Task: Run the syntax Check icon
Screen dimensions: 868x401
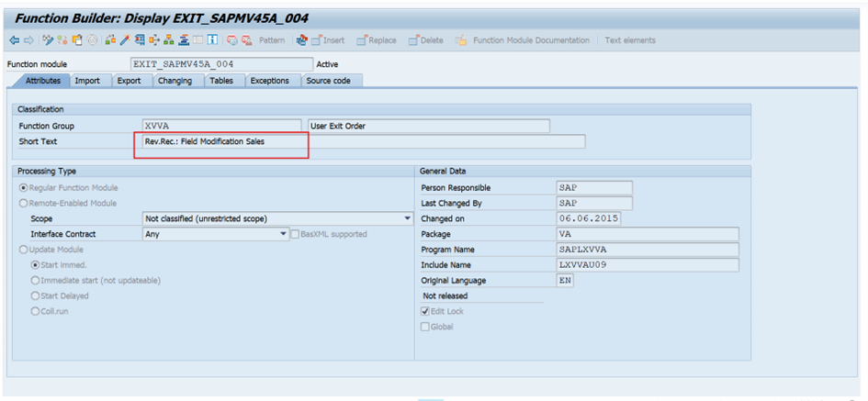Action: (110, 40)
